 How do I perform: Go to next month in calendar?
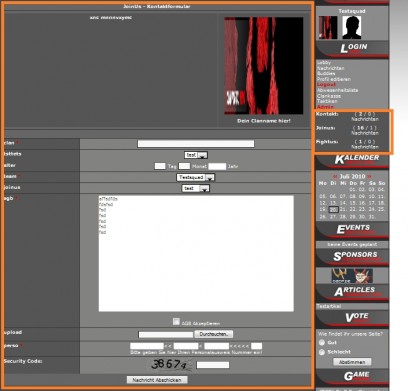369,177
